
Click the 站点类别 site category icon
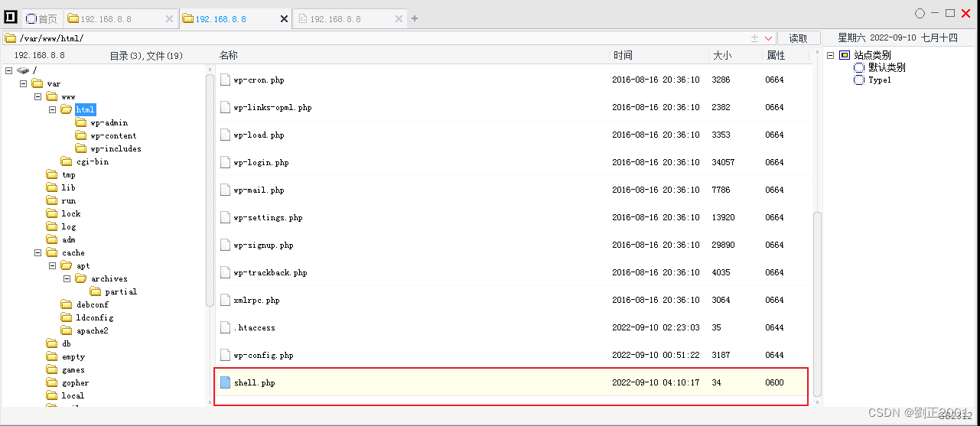click(845, 55)
